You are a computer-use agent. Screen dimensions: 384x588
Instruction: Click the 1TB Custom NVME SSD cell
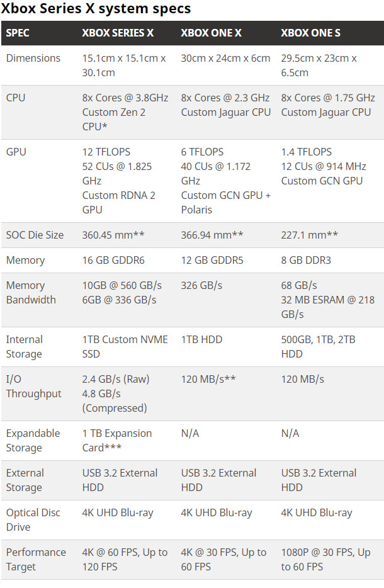coord(125,346)
